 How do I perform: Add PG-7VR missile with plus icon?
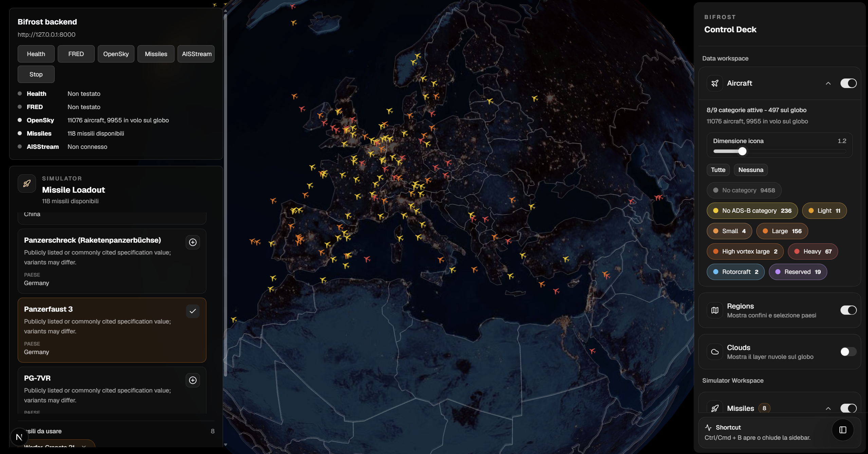pyautogui.click(x=193, y=380)
